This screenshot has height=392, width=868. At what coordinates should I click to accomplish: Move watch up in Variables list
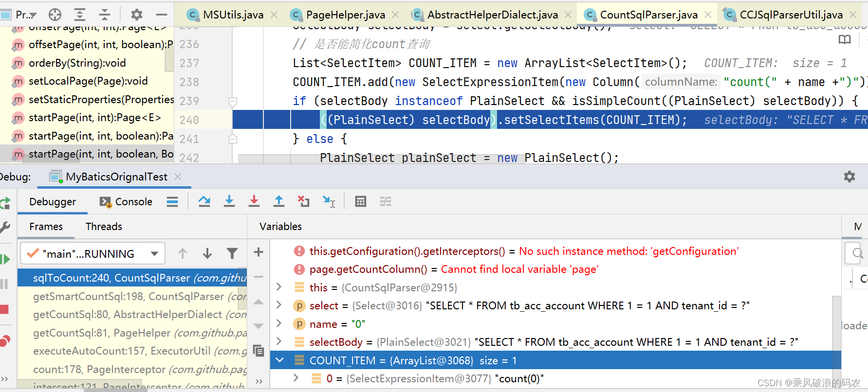coord(259,302)
